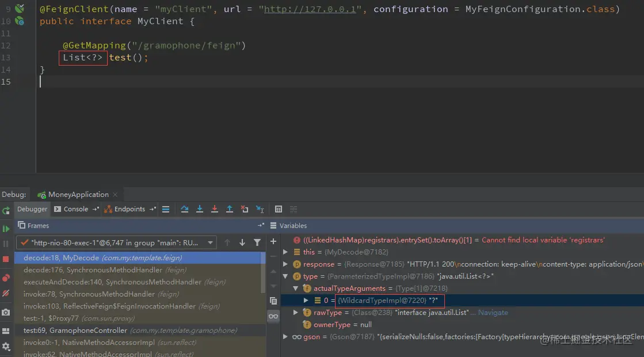Place caret on empty line 15
644x357 pixels.
(x=340, y=82)
